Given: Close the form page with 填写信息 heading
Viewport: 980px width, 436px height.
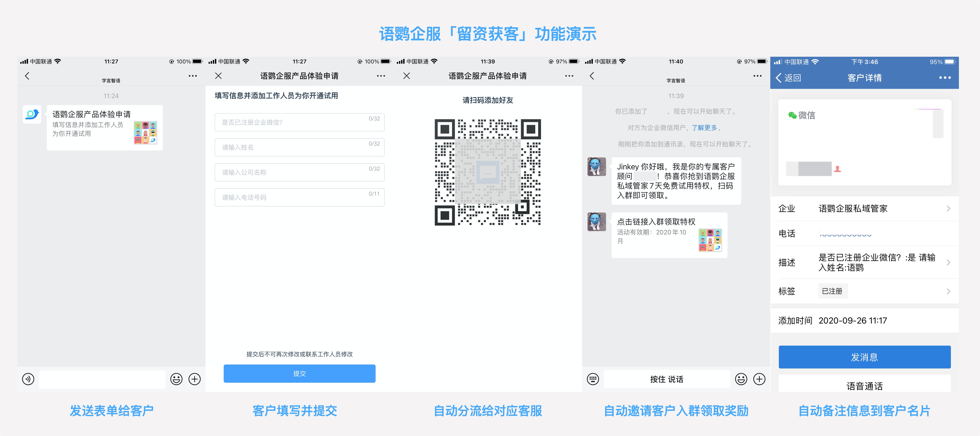Looking at the screenshot, I should coord(218,76).
